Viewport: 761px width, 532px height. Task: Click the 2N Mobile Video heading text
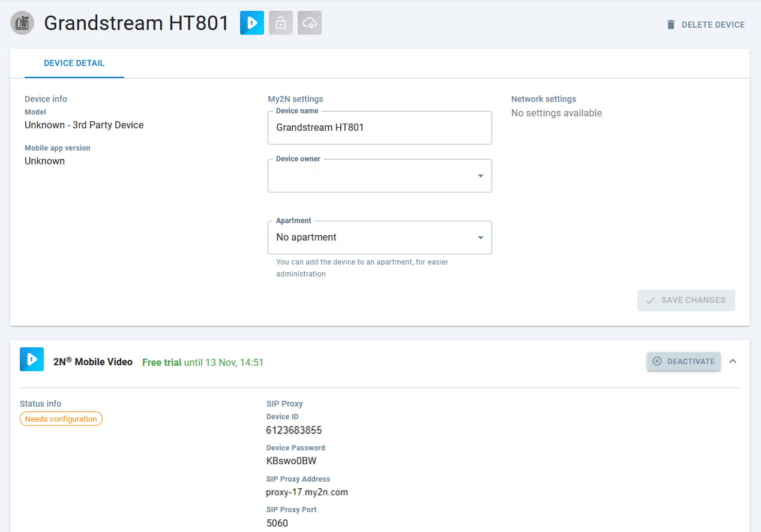coord(93,362)
